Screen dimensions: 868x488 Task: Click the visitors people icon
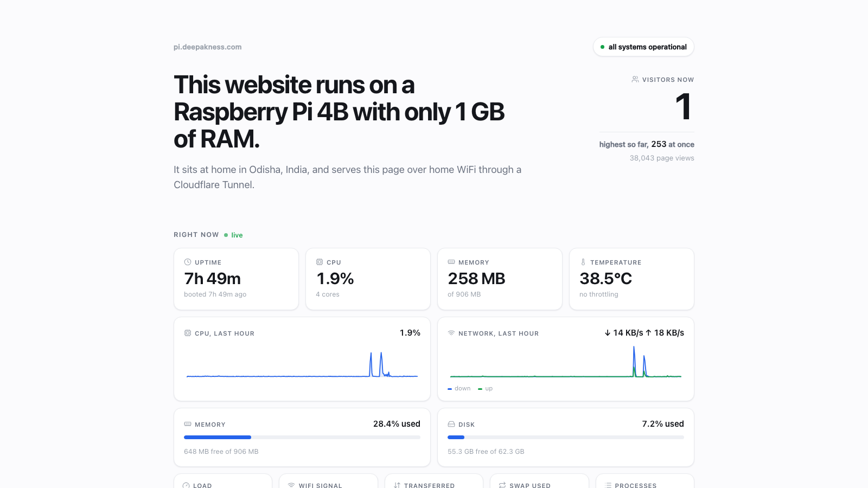click(x=635, y=79)
